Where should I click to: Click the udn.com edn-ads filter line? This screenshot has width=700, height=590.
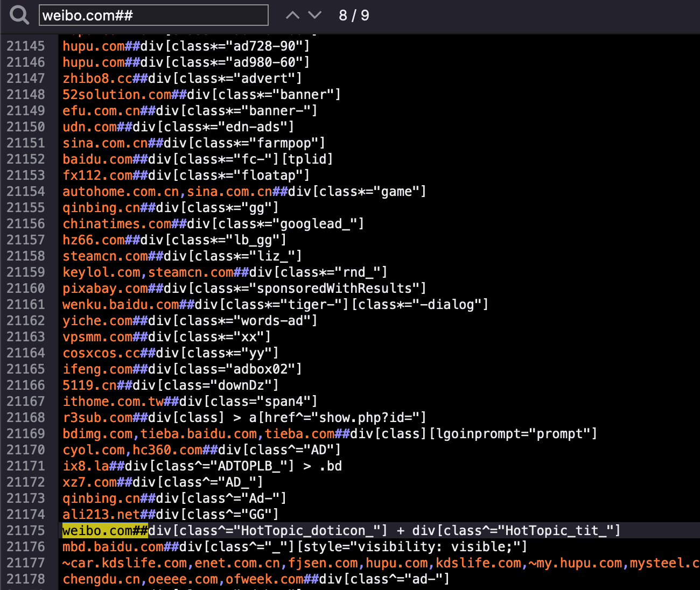click(x=179, y=127)
